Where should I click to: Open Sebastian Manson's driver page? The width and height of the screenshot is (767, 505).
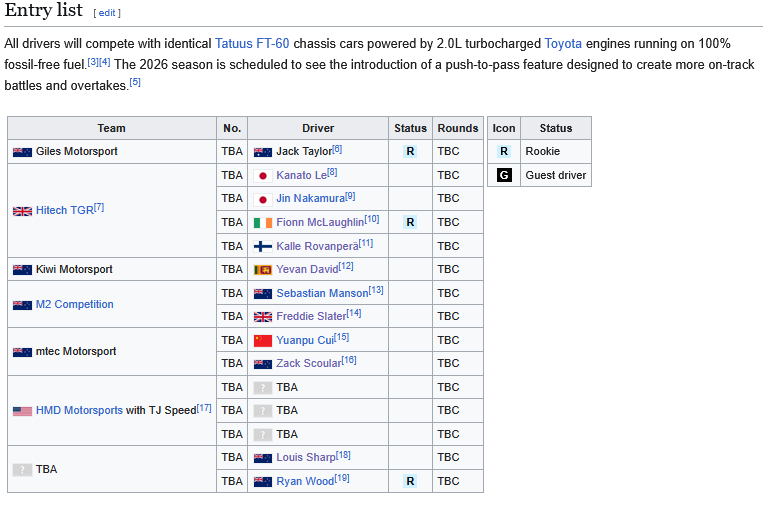click(x=322, y=293)
